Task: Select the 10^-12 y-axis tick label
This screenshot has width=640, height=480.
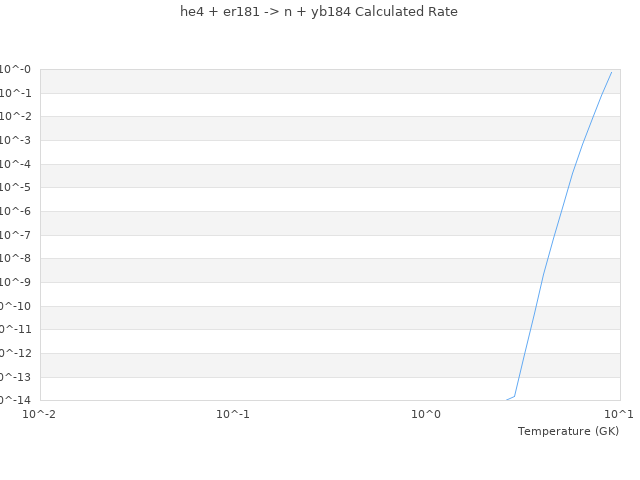Action: pyautogui.click(x=15, y=354)
